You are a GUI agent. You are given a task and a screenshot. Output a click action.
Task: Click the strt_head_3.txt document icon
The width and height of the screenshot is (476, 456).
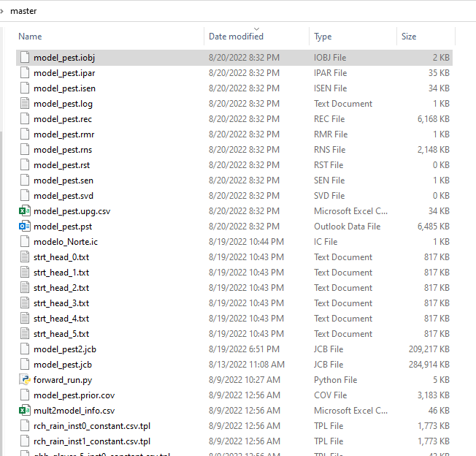tap(25, 303)
